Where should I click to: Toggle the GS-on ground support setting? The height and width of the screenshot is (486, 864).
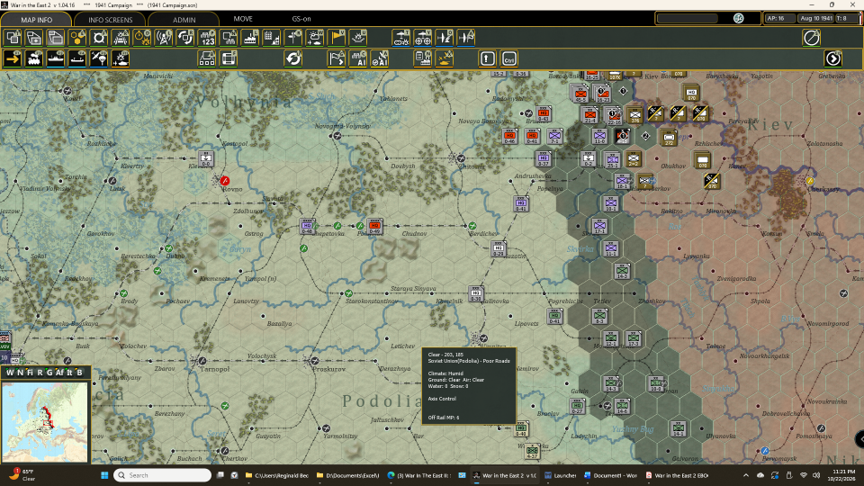coord(301,19)
